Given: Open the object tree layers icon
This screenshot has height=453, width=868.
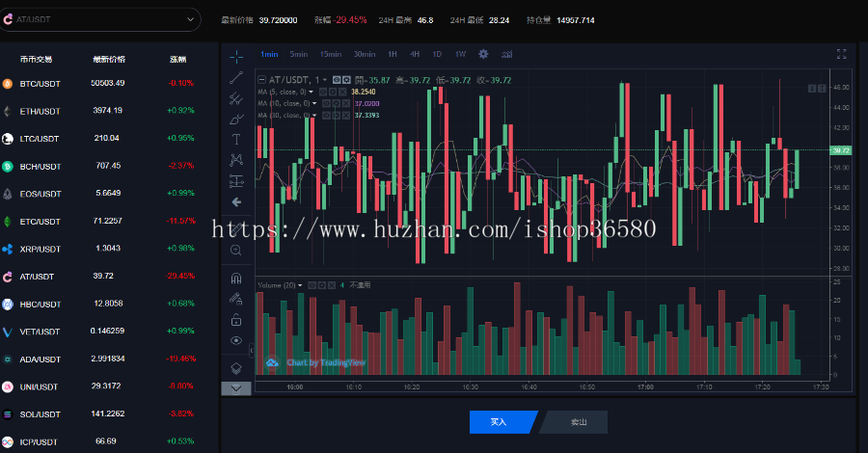Looking at the screenshot, I should tap(236, 368).
